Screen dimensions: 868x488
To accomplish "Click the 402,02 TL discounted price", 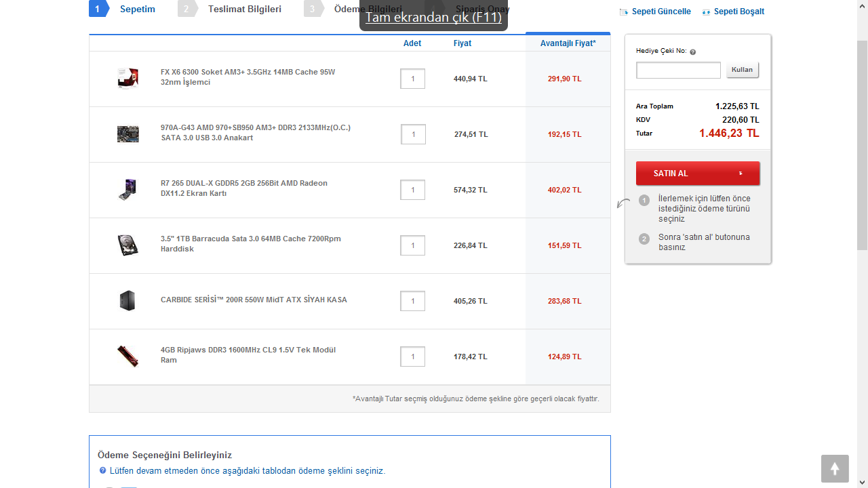I will click(565, 190).
